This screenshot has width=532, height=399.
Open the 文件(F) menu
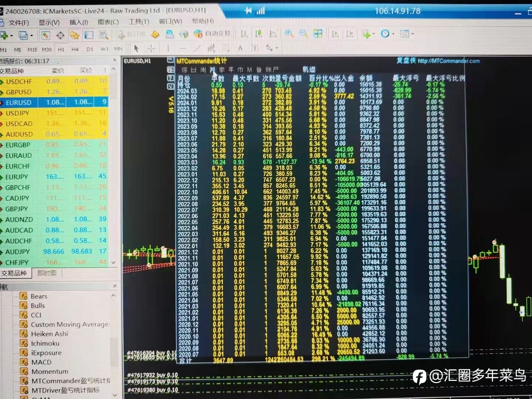18,23
